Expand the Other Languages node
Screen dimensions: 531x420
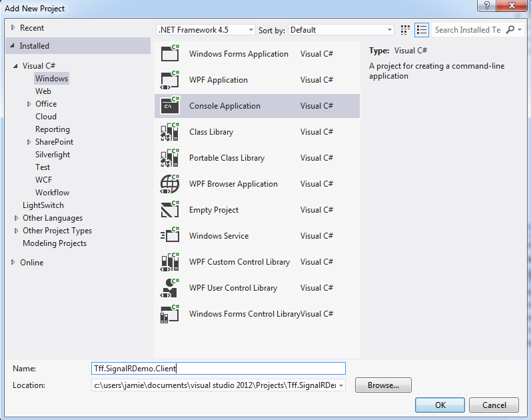(17, 218)
